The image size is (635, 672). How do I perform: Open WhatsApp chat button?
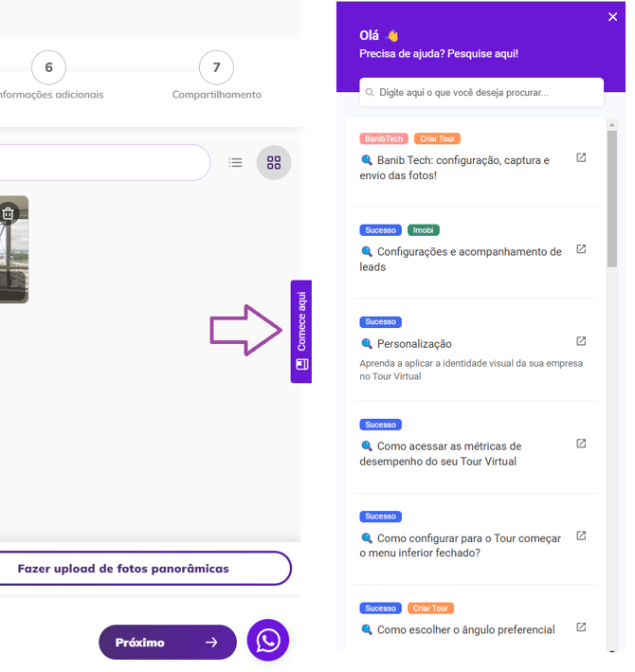tap(268, 642)
